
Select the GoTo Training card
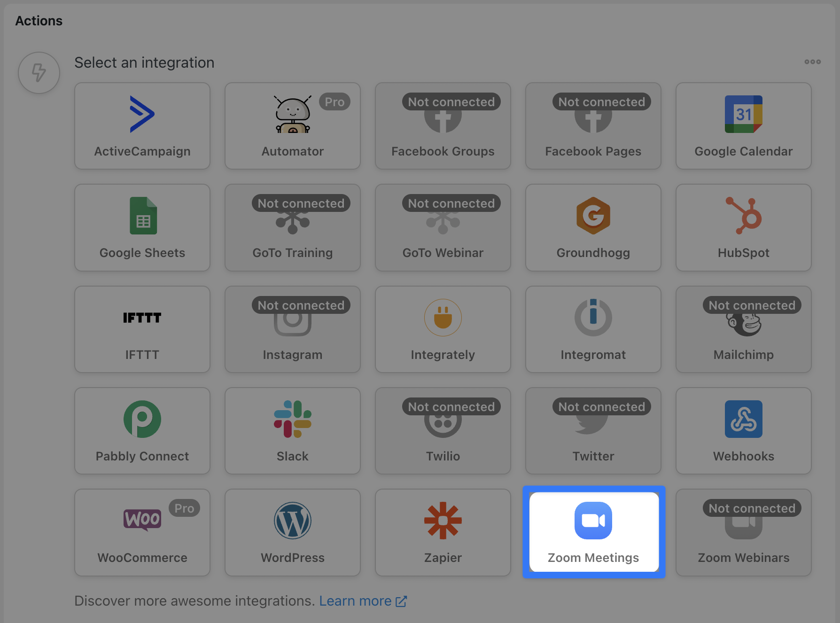click(293, 227)
